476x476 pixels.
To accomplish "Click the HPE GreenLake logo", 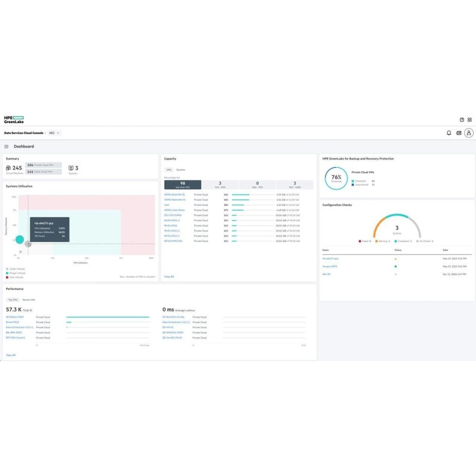I will [x=13, y=119].
